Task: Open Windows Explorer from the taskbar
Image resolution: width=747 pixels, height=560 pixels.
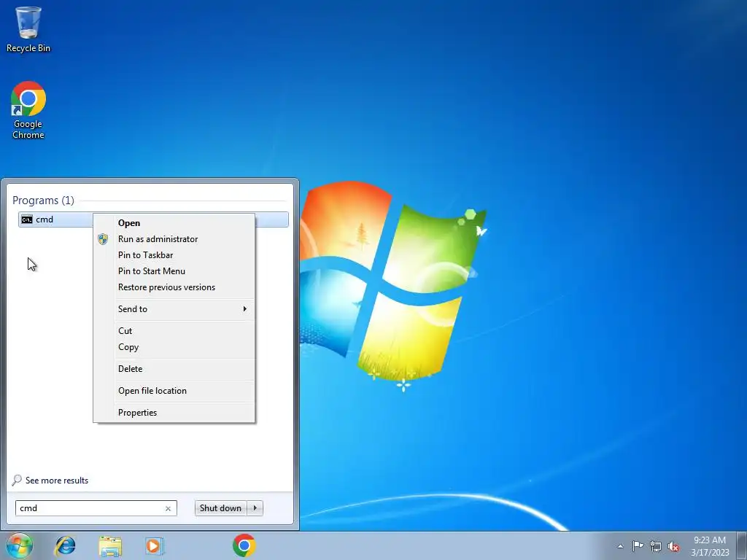Action: coord(110,545)
